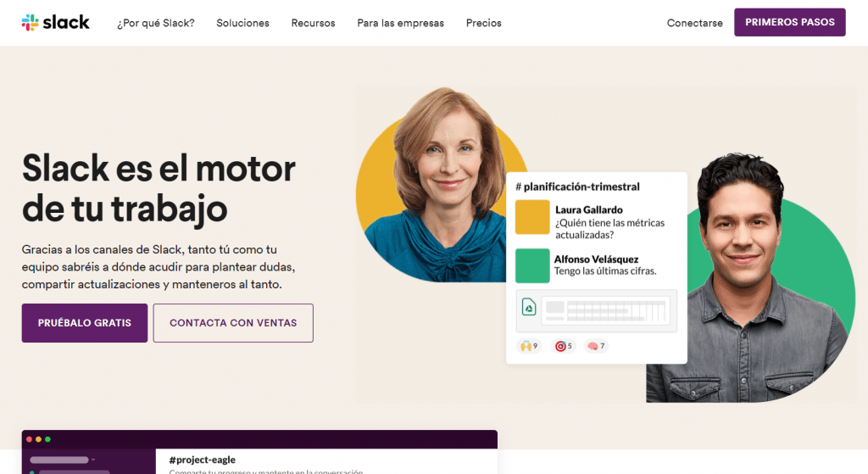868x474 pixels.
Task: Click the Slack logo in the header
Action: (55, 22)
